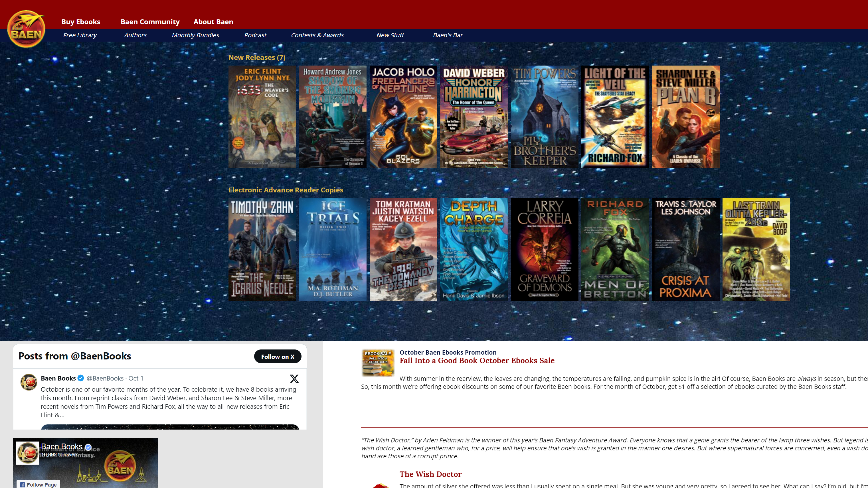Click Electronic Advance Reader Copies heading
Image resolution: width=868 pixels, height=488 pixels.
pos(286,190)
